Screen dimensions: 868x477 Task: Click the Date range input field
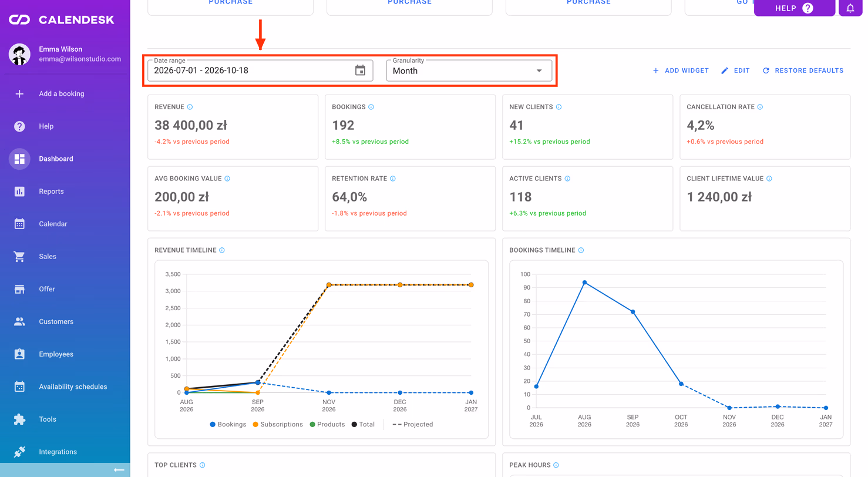[260, 70]
